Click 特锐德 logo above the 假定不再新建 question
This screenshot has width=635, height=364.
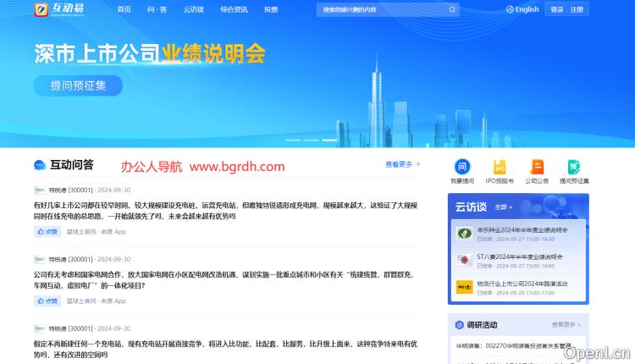[40, 328]
